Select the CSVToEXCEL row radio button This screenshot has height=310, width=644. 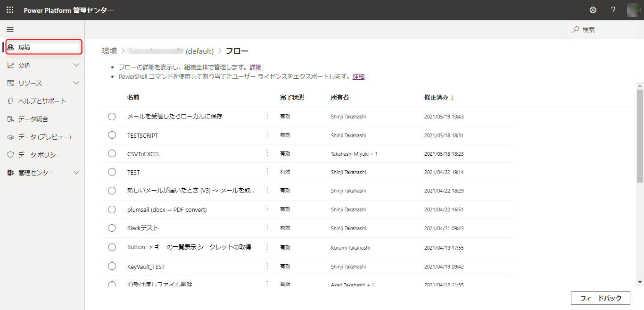click(112, 153)
